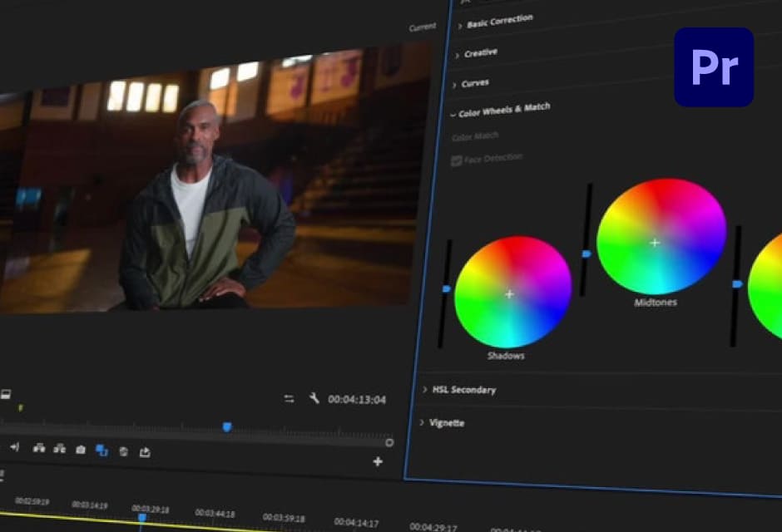Image resolution: width=782 pixels, height=532 pixels.
Task: Open the Vignette section
Action: coord(447,423)
